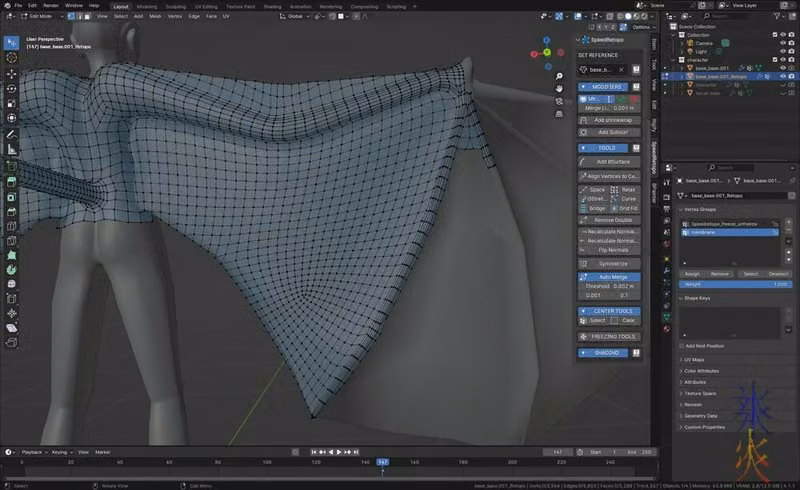Toggle the Add Rest Position checkbox
This screenshot has width=800, height=490.
pos(682,346)
